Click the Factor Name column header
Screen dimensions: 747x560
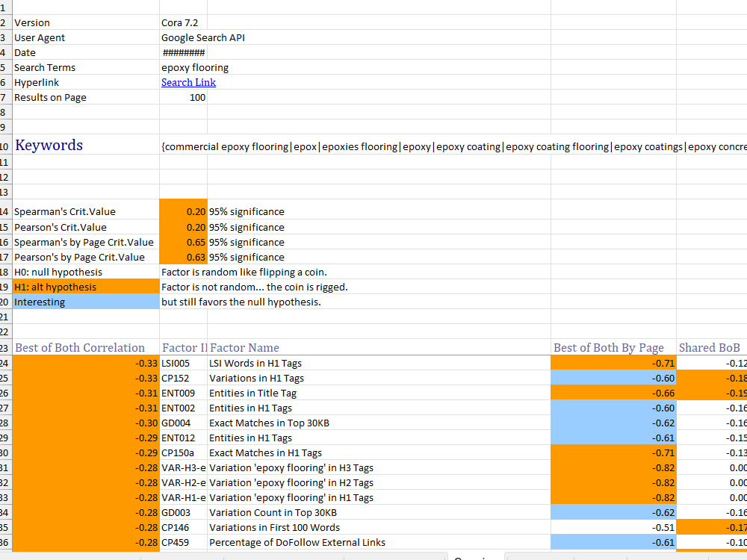click(379, 347)
